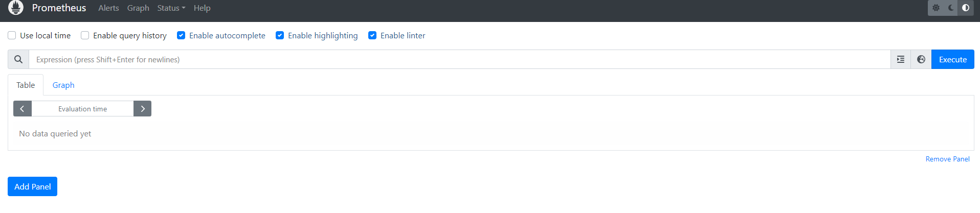This screenshot has width=980, height=213.
Task: Step evaluation time forward with right chevron
Action: coord(143,109)
